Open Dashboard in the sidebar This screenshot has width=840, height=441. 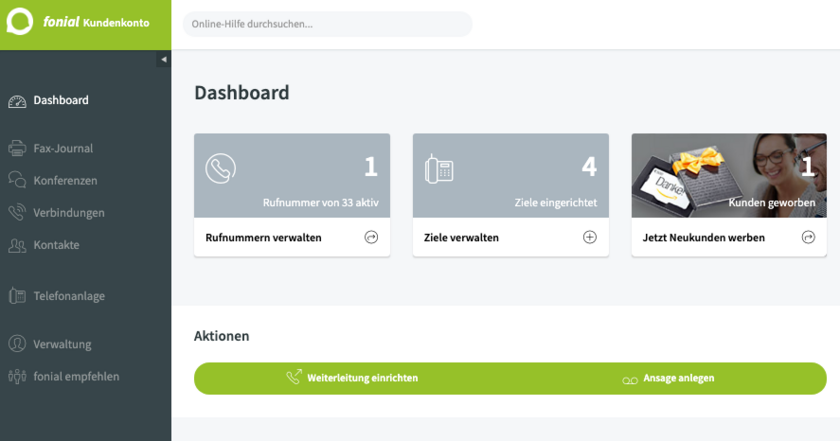(x=61, y=100)
